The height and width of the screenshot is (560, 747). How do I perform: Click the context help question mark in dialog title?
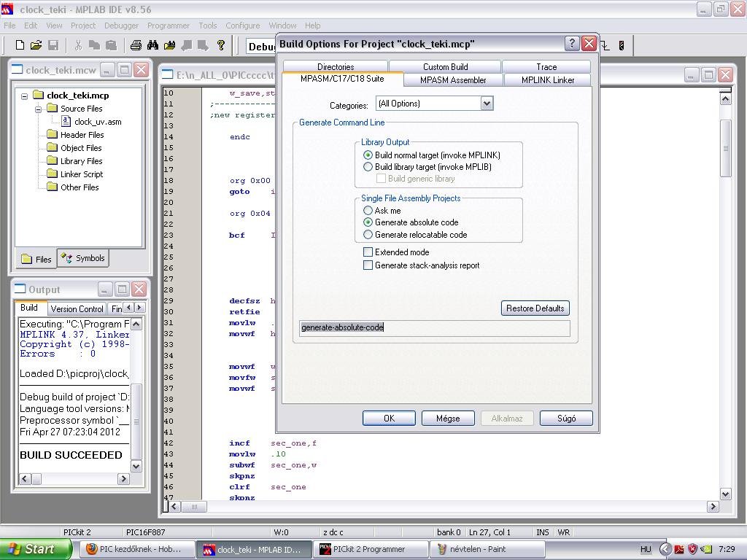point(572,43)
